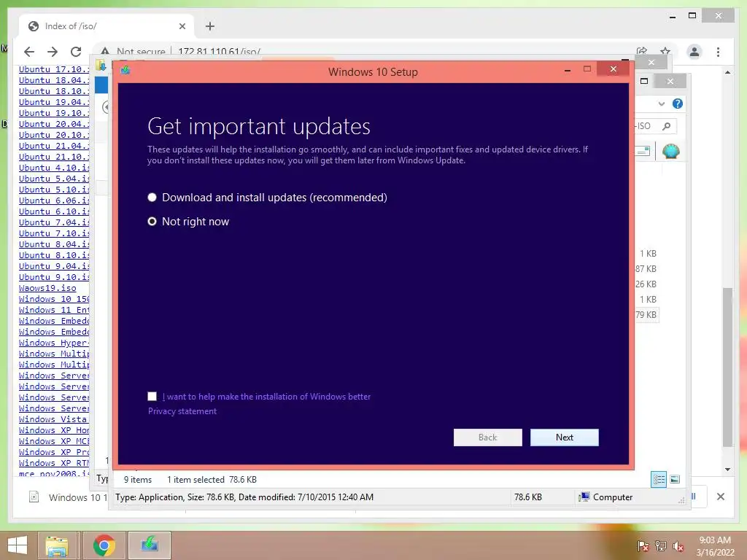Click the Not secure warning icon
The width and height of the screenshot is (747, 560).
pyautogui.click(x=105, y=51)
